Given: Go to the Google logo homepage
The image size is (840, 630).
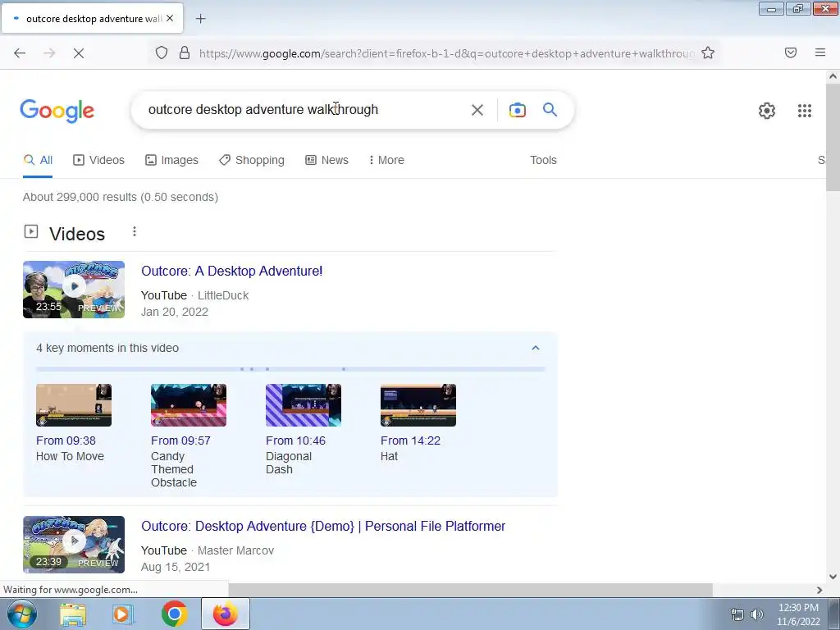Looking at the screenshot, I should coord(57,111).
